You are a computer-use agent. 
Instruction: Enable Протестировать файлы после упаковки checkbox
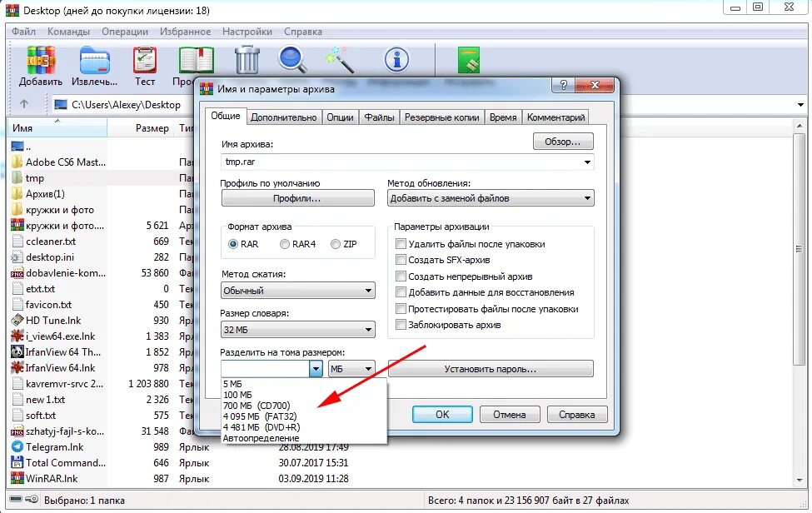(401, 309)
